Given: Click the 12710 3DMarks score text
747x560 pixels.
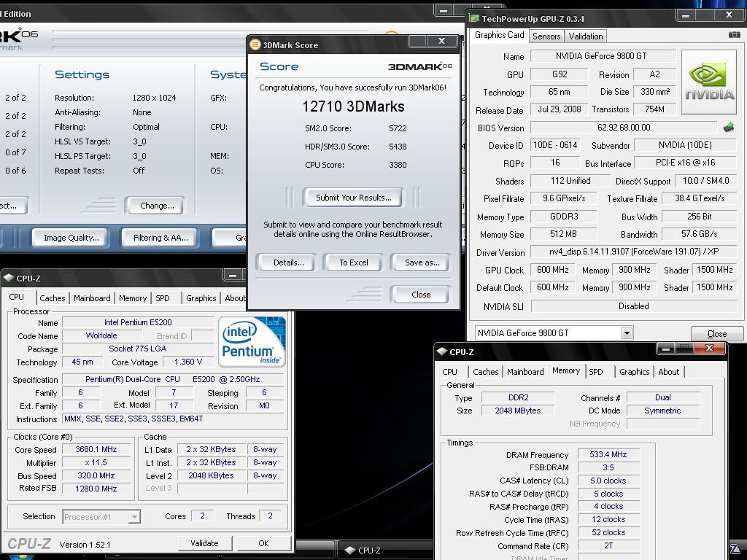Looking at the screenshot, I should [353, 106].
